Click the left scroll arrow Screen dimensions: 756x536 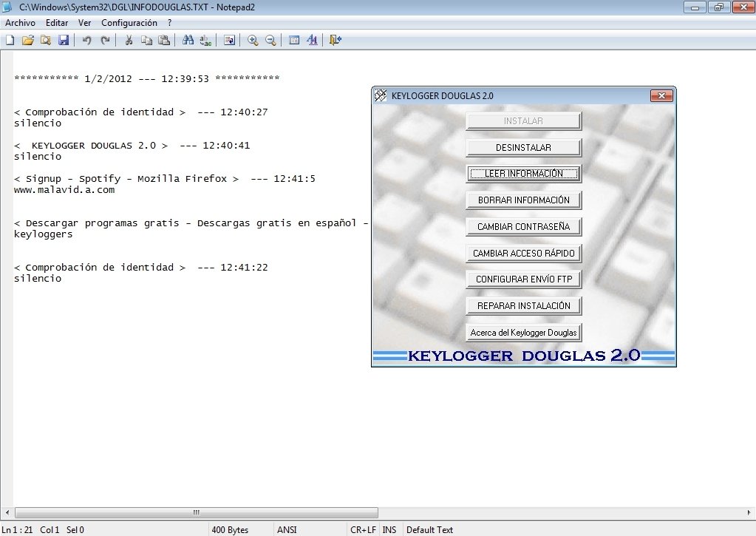coord(7,512)
